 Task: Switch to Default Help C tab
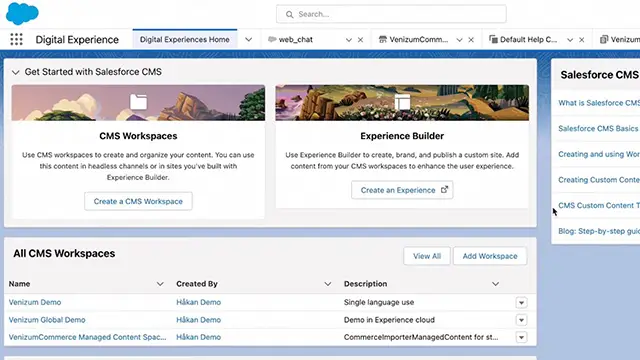(x=529, y=40)
